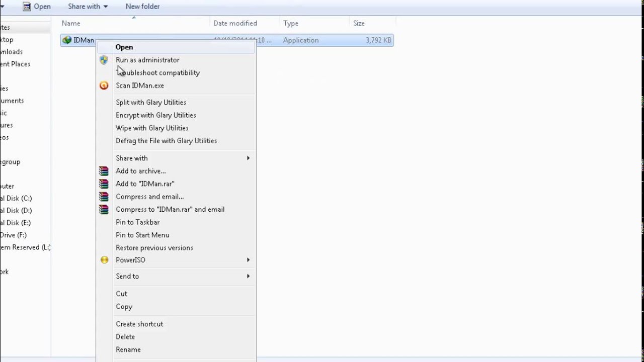The width and height of the screenshot is (644, 362).
Task: Click the Open toolbar button label
Action: pos(42,7)
